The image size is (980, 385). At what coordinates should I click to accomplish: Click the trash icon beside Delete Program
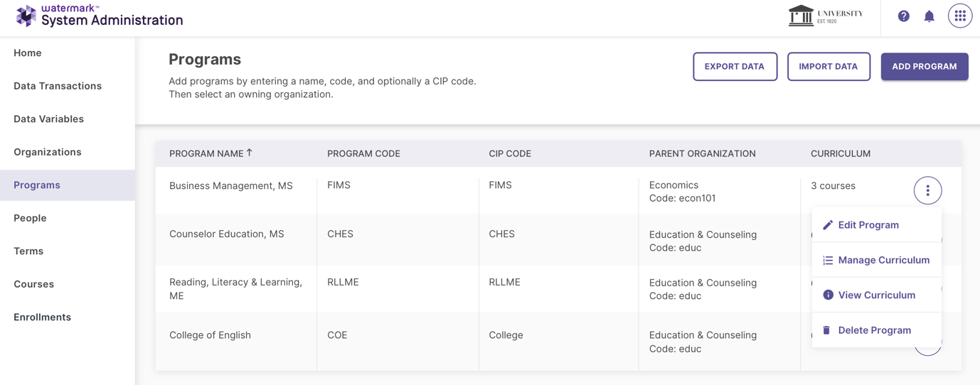826,330
